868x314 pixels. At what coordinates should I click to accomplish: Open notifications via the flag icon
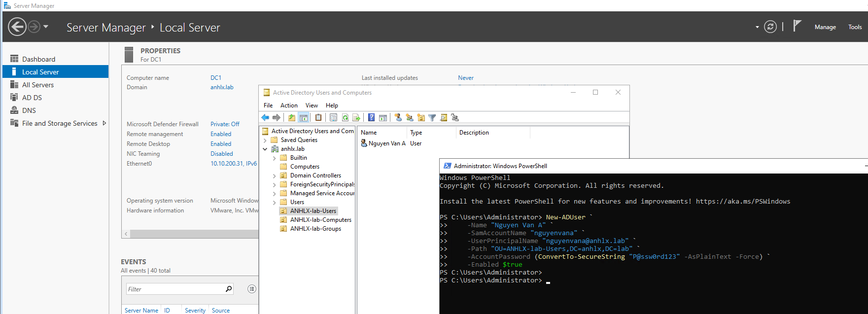(x=797, y=26)
